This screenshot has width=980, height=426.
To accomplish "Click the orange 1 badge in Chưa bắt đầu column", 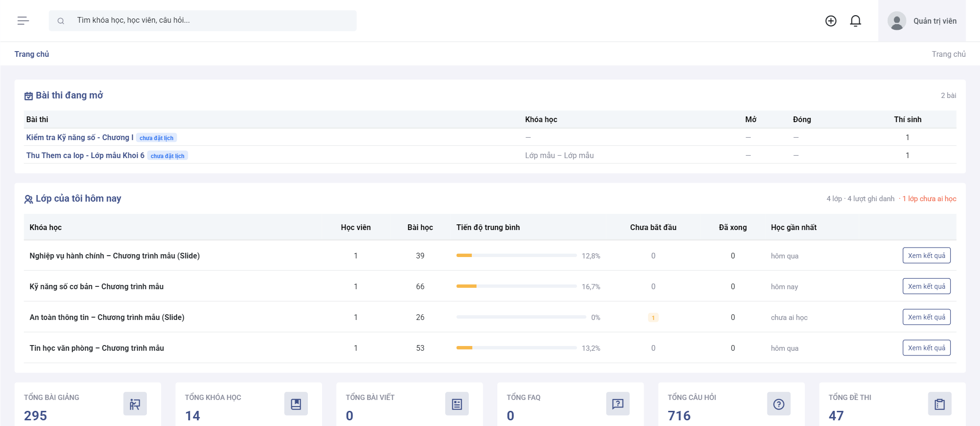I will point(653,318).
